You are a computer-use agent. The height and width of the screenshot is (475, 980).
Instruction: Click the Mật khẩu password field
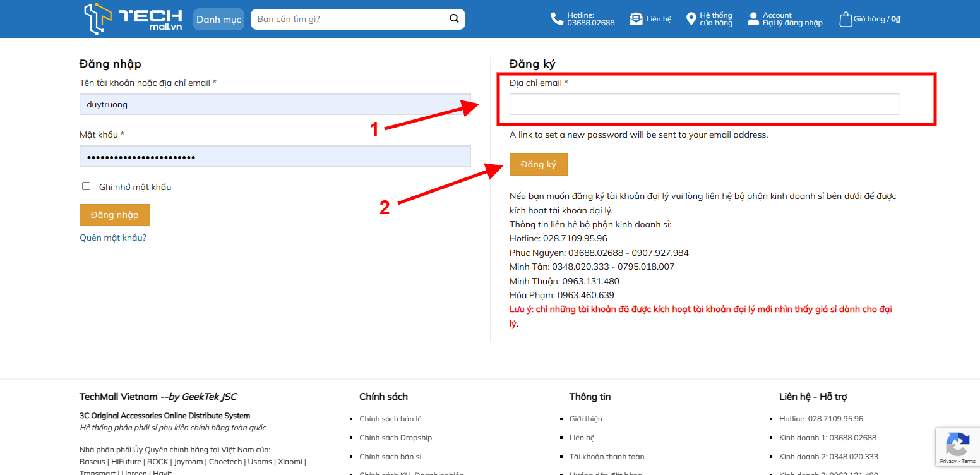275,157
